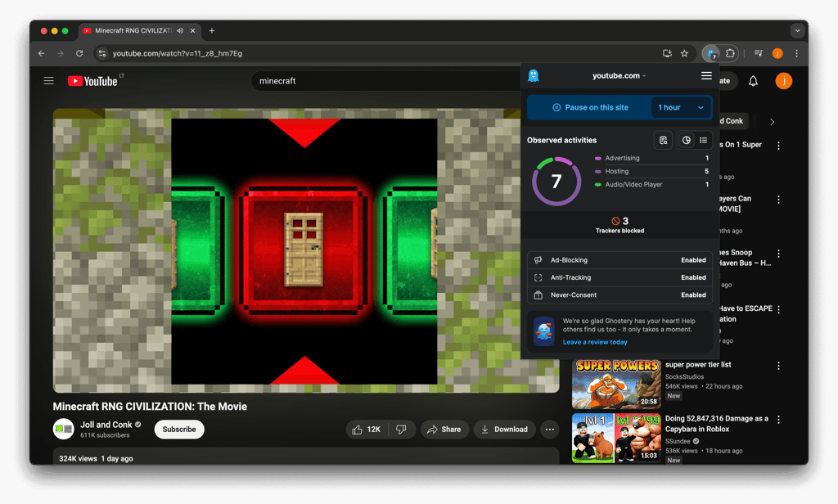
Task: Open YouTube notifications bell
Action: (753, 81)
